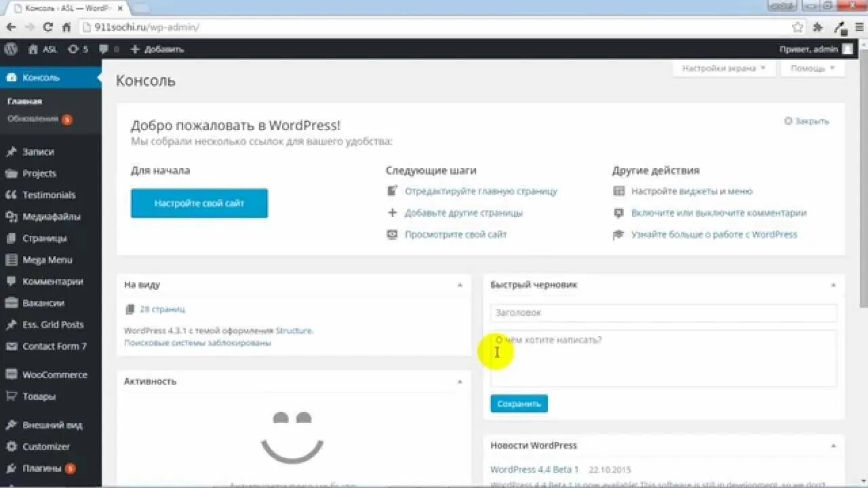Click the Mega Menu icon
This screenshot has width=868, height=488.
pyautogui.click(x=11, y=260)
